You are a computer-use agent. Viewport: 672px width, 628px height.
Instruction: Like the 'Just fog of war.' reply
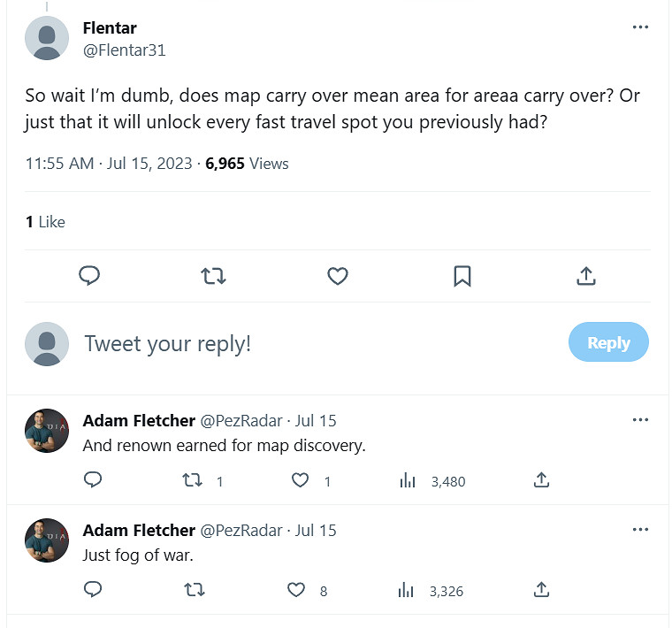tap(301, 590)
